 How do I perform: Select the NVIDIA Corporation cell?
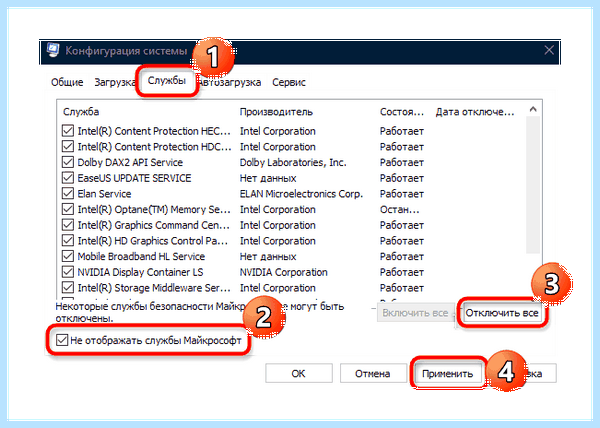[x=284, y=272]
